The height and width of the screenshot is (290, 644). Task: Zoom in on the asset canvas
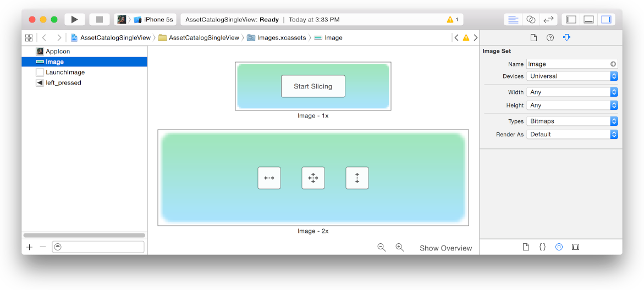click(400, 248)
